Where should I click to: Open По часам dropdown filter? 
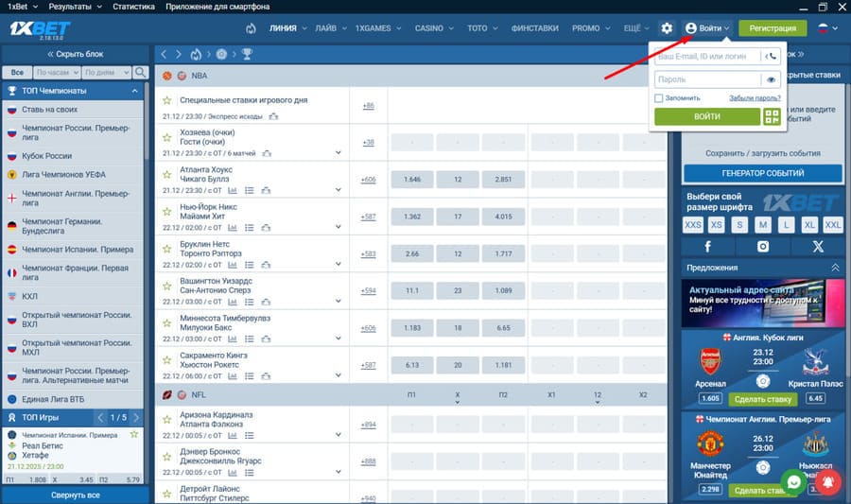(57, 72)
